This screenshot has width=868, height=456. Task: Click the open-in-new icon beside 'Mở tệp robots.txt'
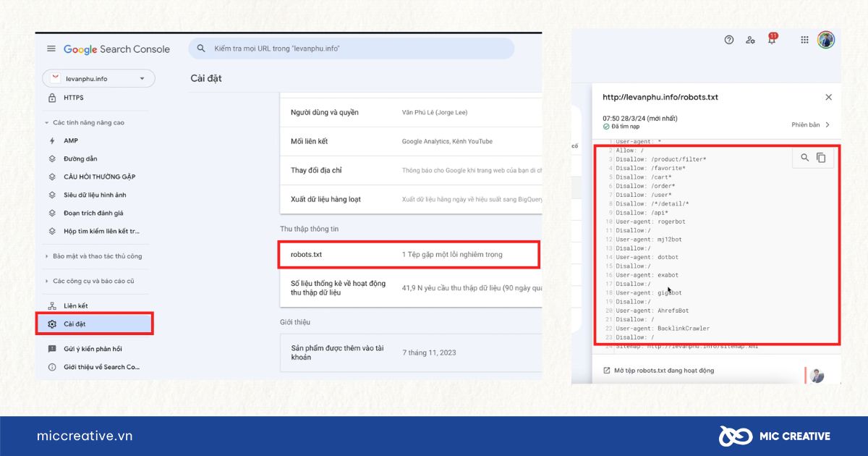606,371
